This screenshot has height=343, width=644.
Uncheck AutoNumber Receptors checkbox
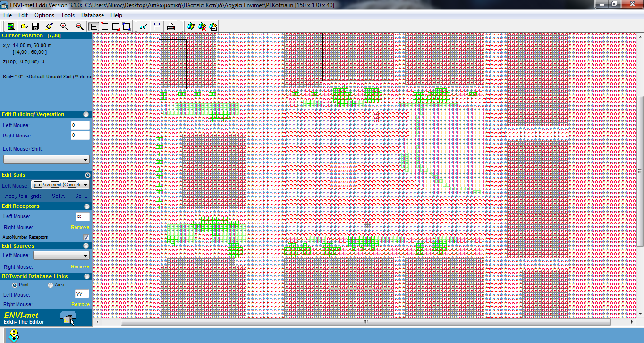point(86,237)
